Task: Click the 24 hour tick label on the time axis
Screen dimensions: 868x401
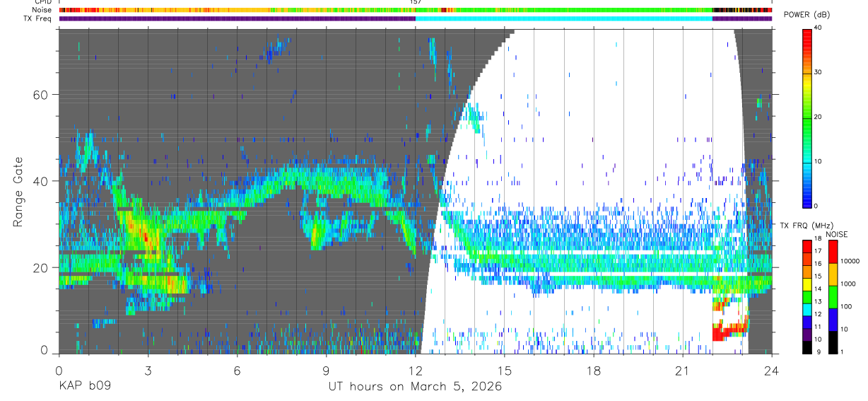Action: tap(772, 371)
